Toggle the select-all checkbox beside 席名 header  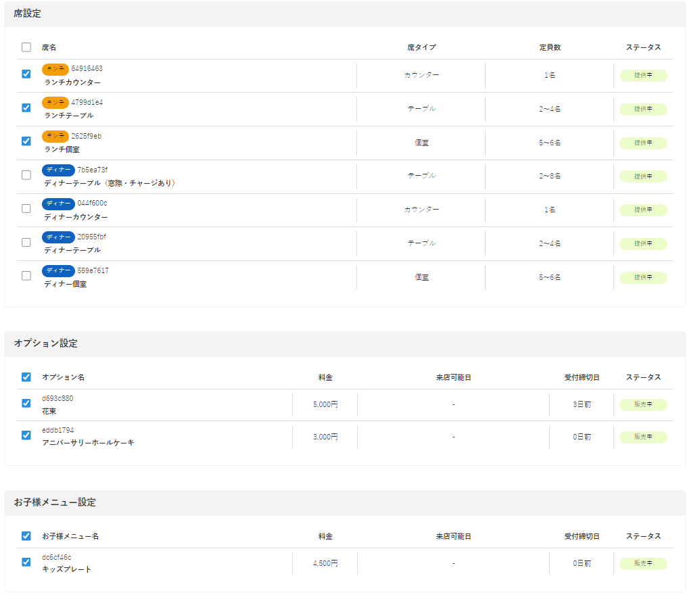click(x=26, y=47)
